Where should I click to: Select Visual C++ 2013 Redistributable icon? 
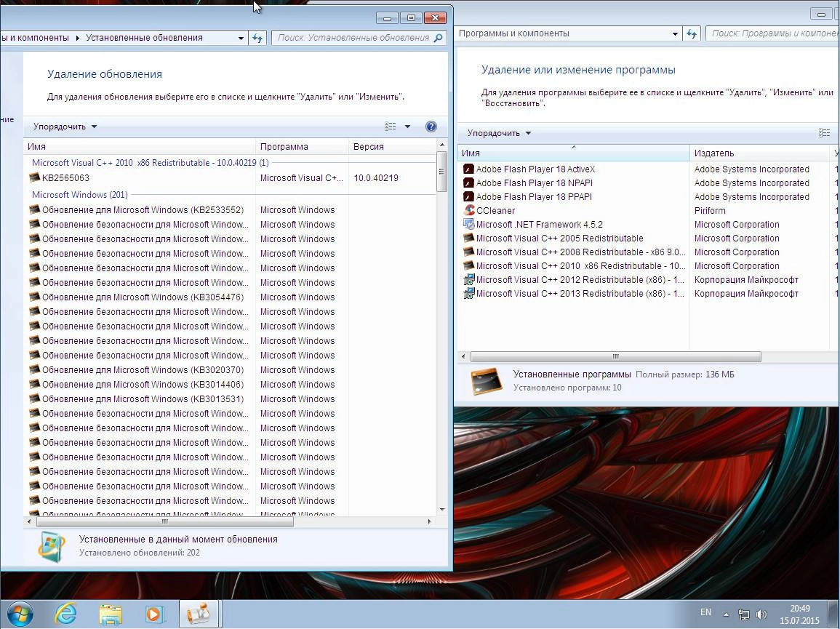point(469,294)
